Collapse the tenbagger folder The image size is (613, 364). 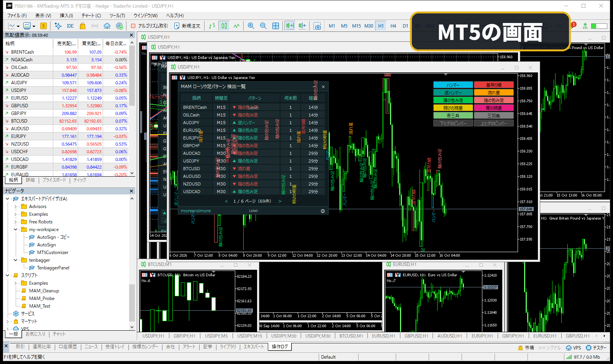pyautogui.click(x=15, y=260)
